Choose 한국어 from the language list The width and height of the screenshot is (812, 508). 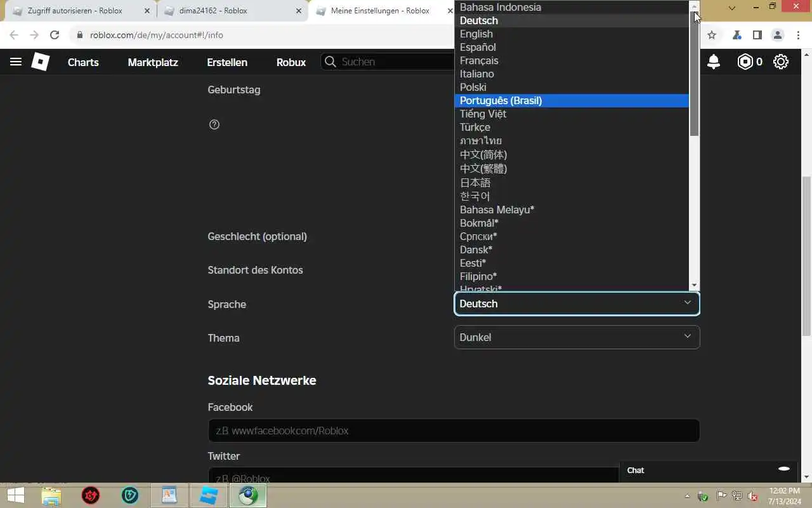coord(572,196)
